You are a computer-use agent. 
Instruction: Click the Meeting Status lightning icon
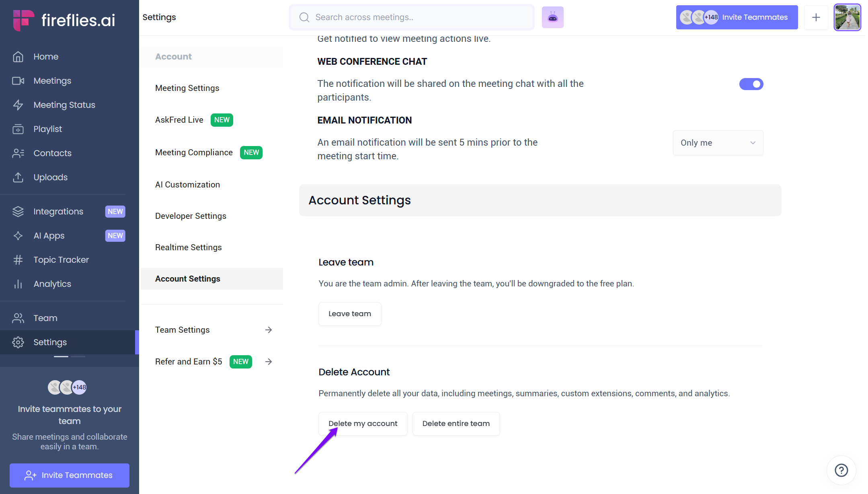click(x=18, y=105)
